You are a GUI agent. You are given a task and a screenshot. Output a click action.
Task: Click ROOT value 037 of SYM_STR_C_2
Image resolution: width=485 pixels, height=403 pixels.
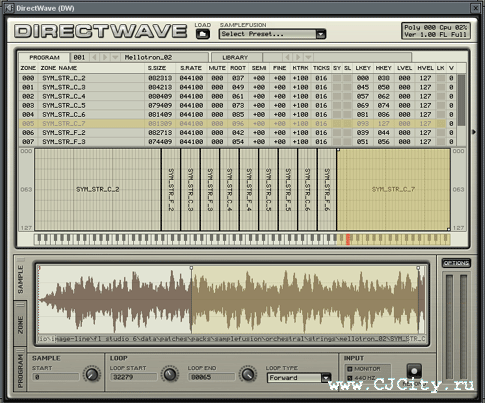click(238, 78)
